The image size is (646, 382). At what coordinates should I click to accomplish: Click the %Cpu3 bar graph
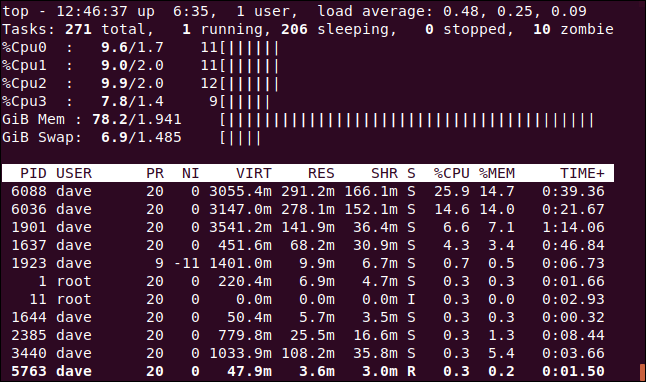[245, 102]
